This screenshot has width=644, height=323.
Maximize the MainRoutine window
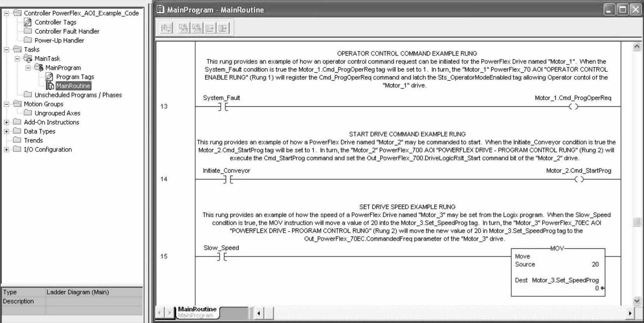click(623, 10)
